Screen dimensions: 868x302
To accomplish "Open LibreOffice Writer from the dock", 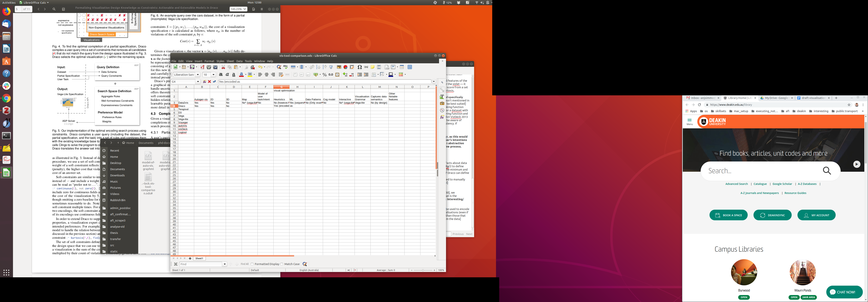I will [x=6, y=49].
